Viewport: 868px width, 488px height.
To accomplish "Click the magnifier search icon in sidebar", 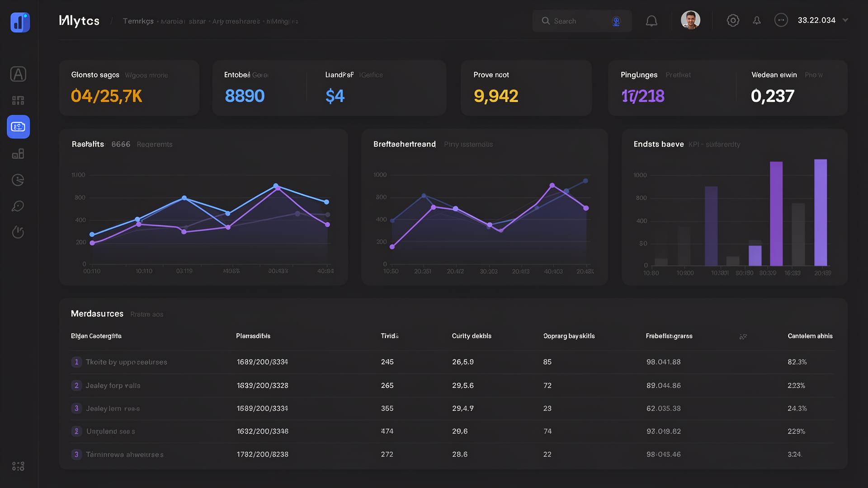I will [x=18, y=206].
